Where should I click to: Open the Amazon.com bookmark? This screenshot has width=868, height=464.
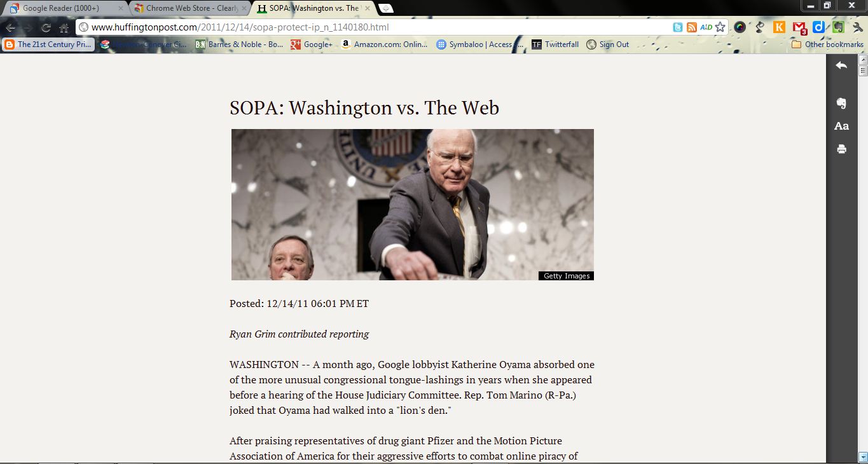(384, 44)
